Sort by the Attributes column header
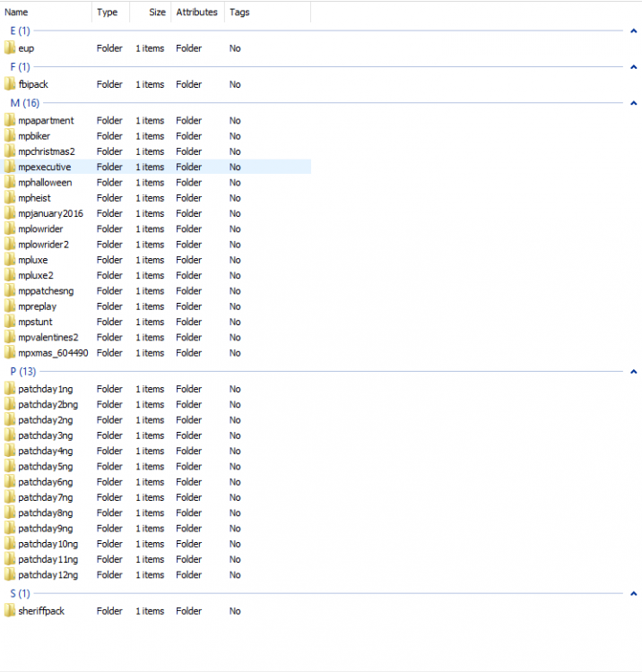The height and width of the screenshot is (672, 642). [197, 12]
